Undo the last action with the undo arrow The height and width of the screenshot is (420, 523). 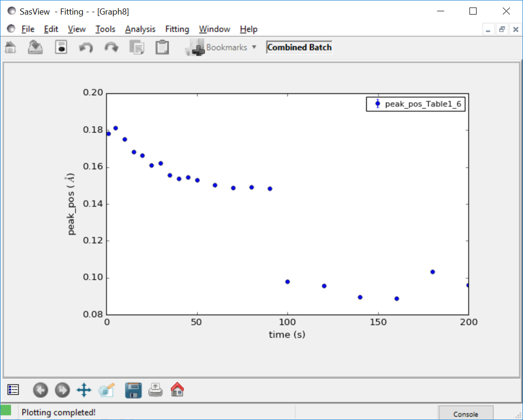pos(86,47)
